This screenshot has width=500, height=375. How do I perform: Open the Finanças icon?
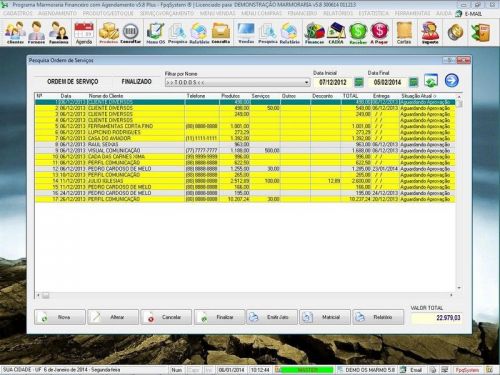[315, 32]
